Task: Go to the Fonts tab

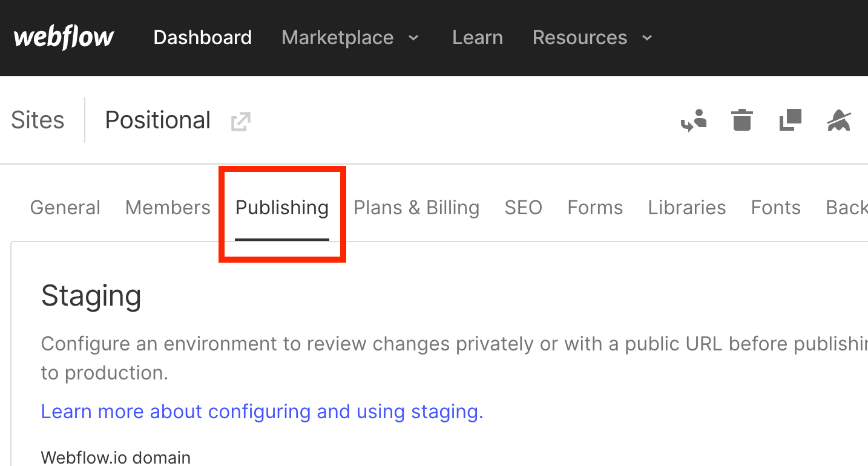Action: coord(775,208)
